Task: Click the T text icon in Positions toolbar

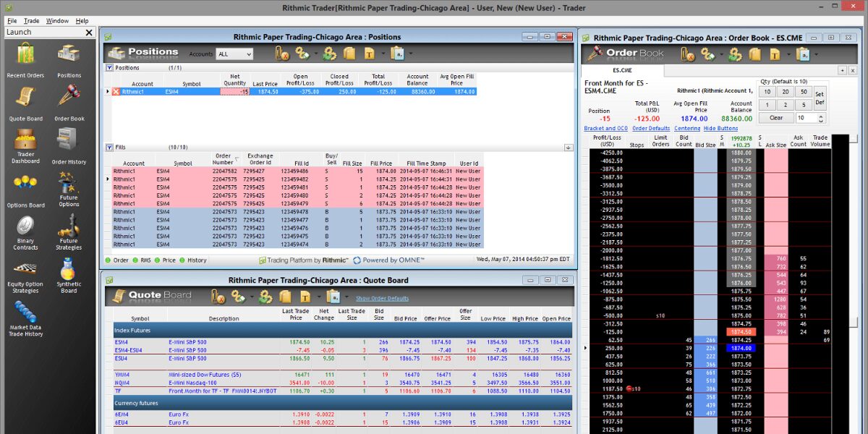Action: pyautogui.click(x=370, y=53)
